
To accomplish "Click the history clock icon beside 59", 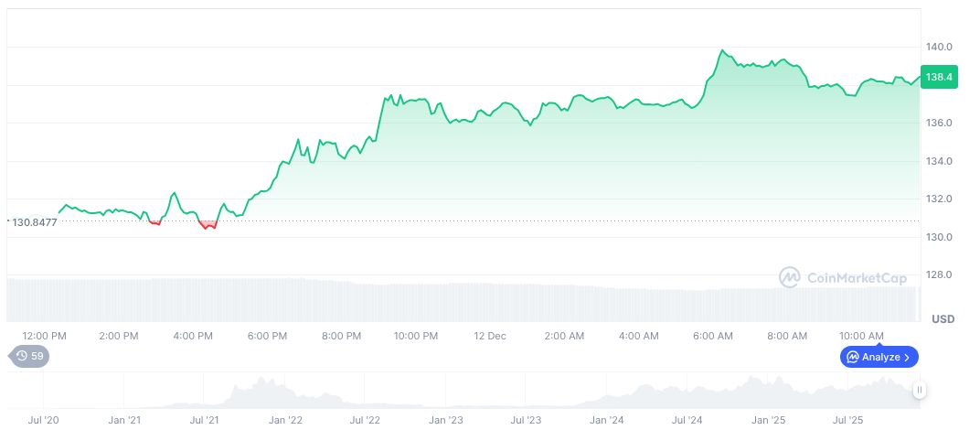I will (x=21, y=356).
